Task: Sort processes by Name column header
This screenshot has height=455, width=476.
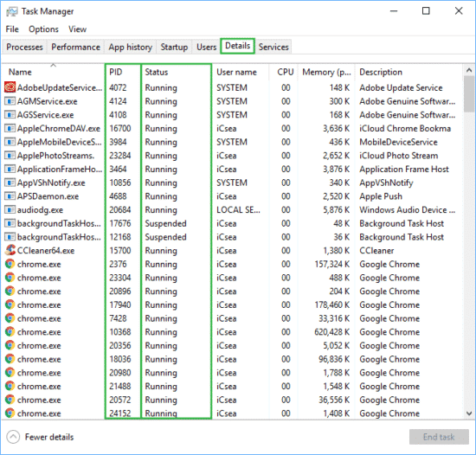Action: (x=20, y=72)
